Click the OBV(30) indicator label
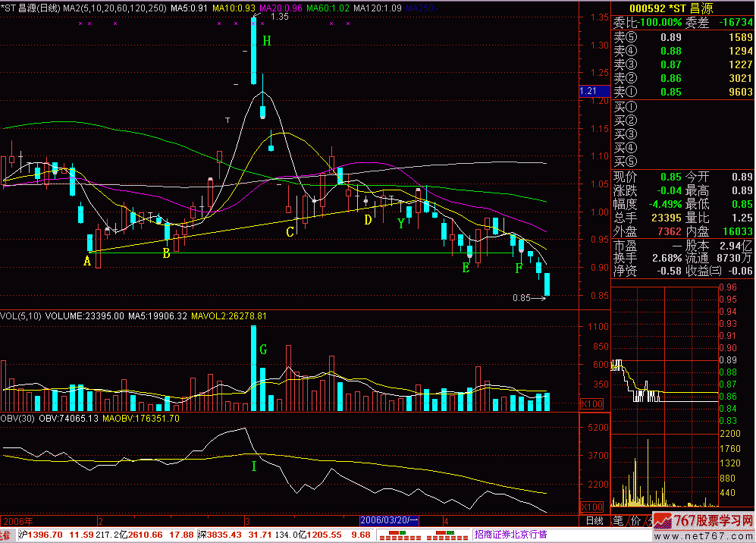 (18, 418)
